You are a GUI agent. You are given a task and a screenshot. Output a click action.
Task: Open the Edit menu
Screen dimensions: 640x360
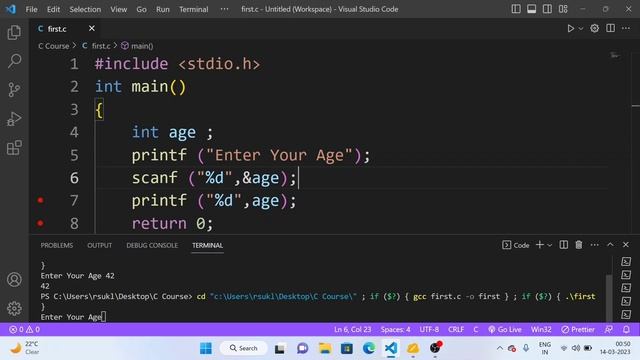click(53, 9)
